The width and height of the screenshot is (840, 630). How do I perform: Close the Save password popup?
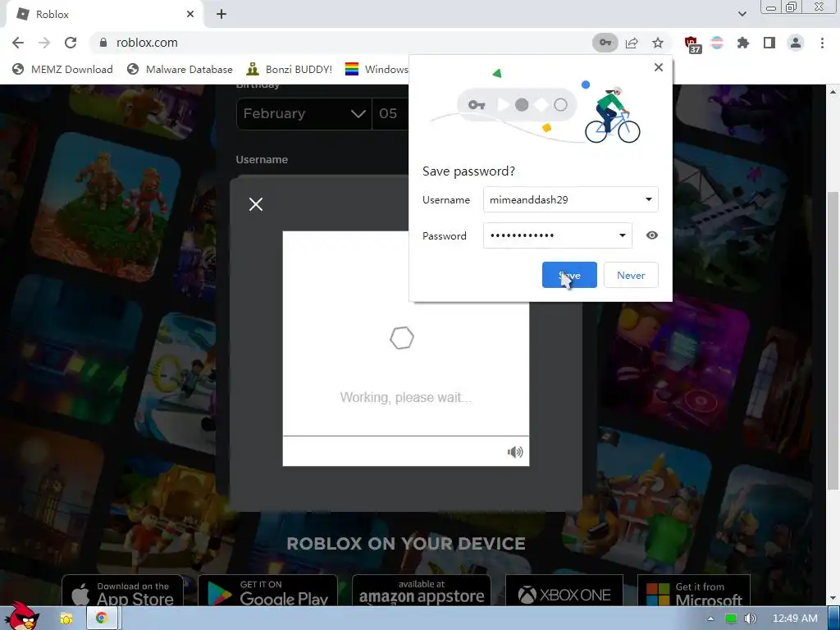click(659, 67)
